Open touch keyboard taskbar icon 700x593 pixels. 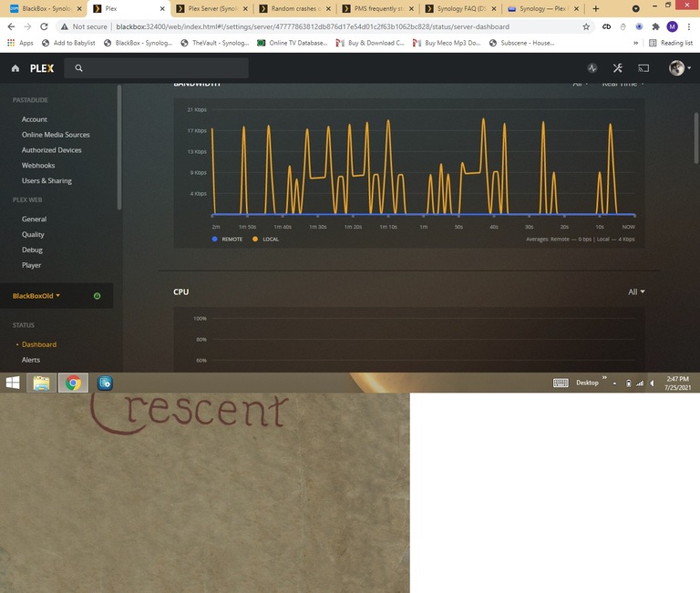561,383
